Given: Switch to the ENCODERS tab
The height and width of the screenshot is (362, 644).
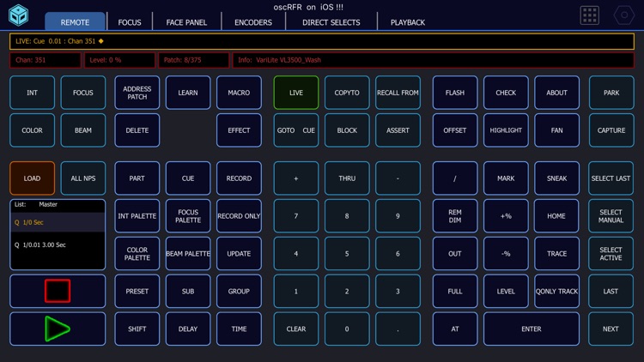Looking at the screenshot, I should click(253, 22).
